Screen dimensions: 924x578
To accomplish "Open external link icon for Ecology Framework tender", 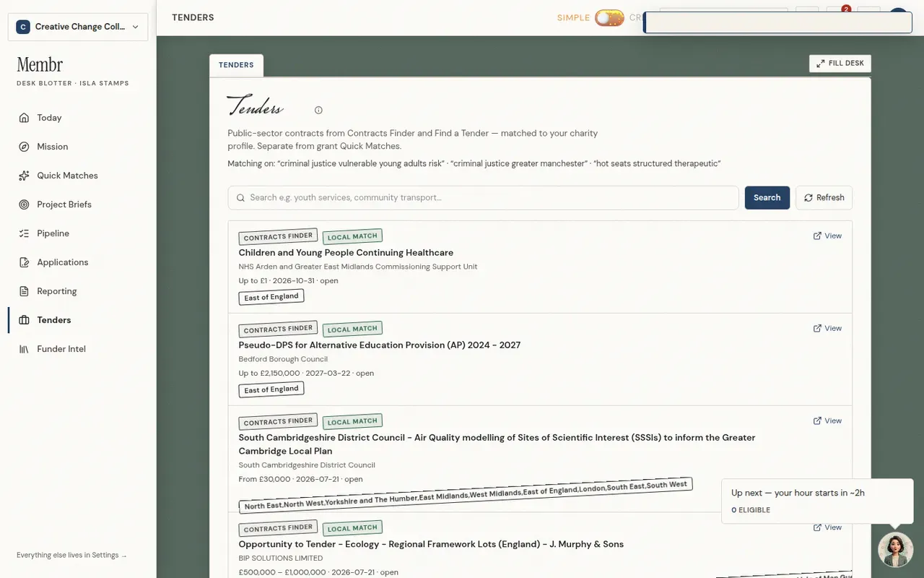I will click(x=817, y=527).
